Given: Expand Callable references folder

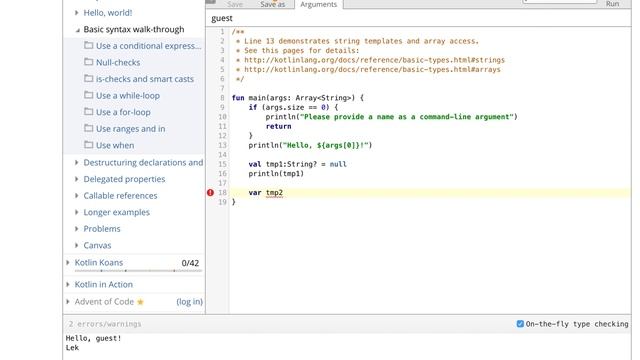Looking at the screenshot, I should click(76, 196).
